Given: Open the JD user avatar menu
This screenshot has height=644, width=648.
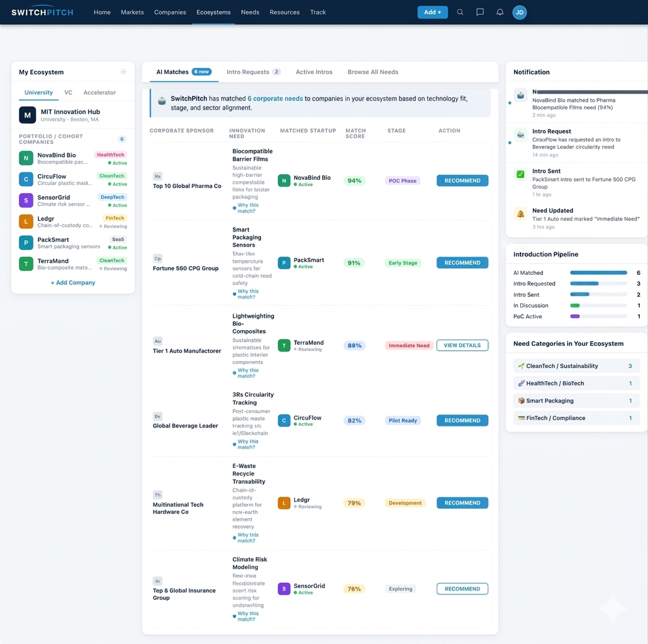Looking at the screenshot, I should (520, 13).
